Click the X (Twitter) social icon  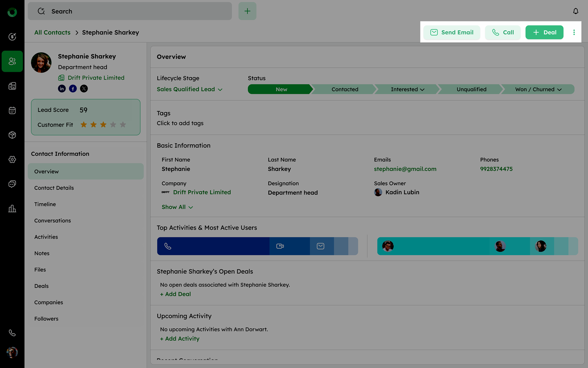tap(84, 89)
